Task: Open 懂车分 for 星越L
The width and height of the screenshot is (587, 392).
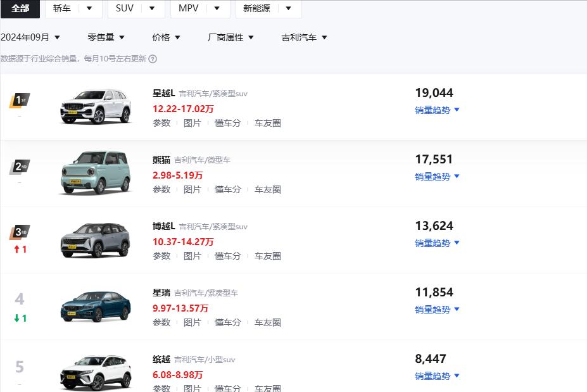Action: pos(227,123)
